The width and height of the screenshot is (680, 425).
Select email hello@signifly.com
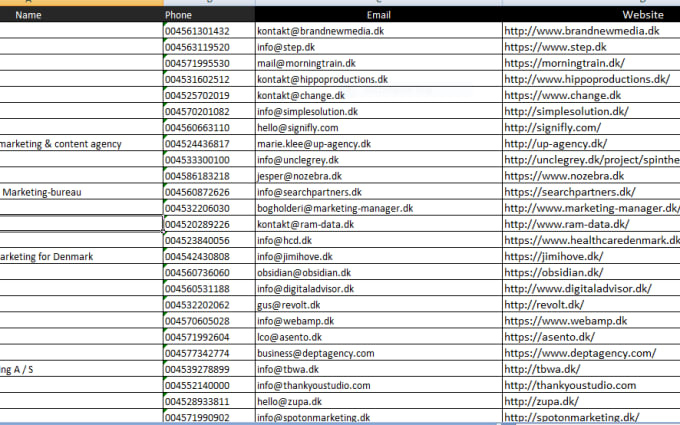coord(298,128)
